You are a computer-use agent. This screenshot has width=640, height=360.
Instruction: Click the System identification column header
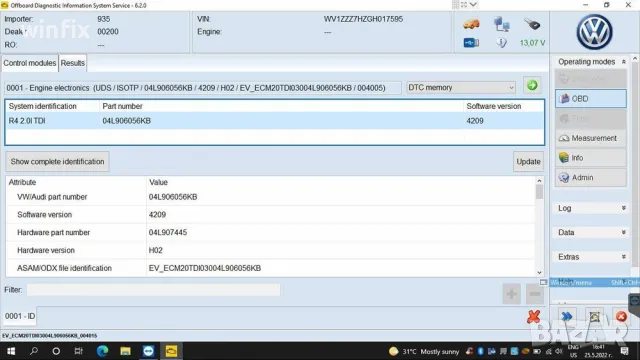pyautogui.click(x=42, y=106)
